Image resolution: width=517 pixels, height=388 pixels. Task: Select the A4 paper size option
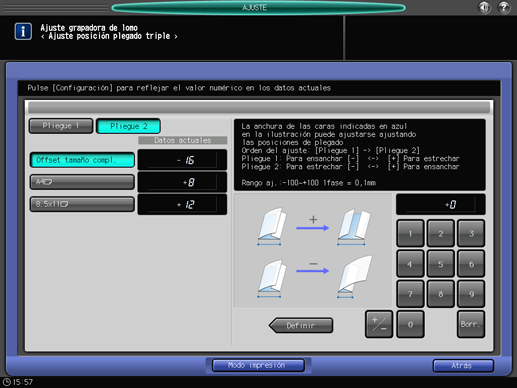click(x=82, y=182)
